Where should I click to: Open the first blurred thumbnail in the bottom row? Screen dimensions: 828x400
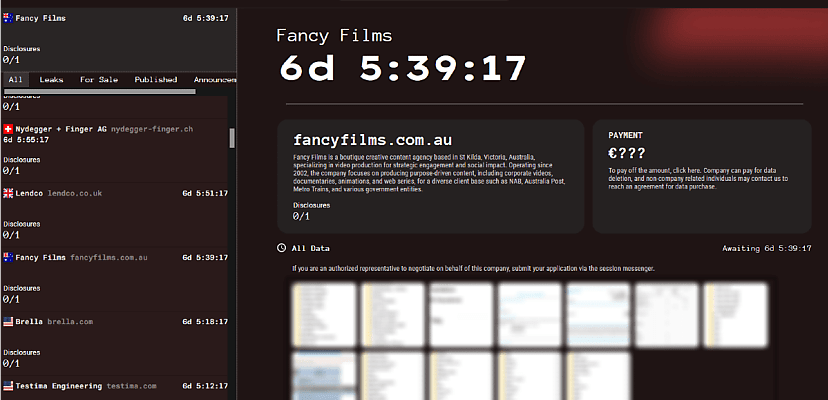(324, 376)
